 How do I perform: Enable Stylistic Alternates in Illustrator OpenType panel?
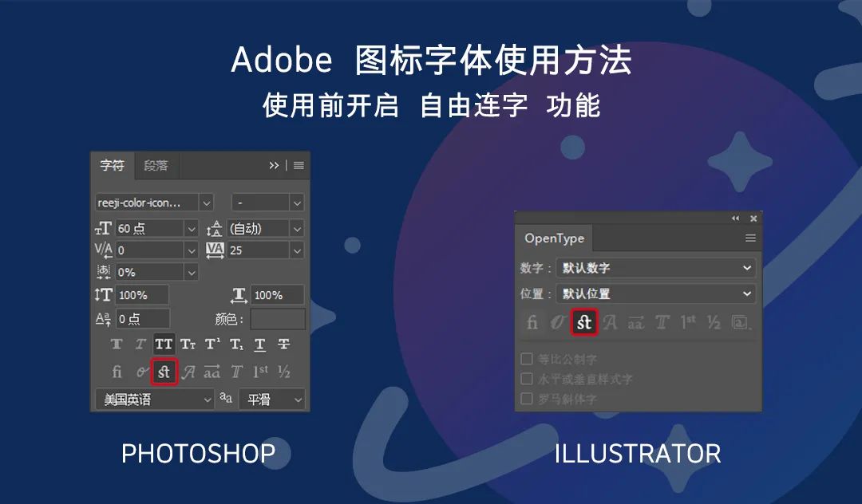[x=636, y=322]
